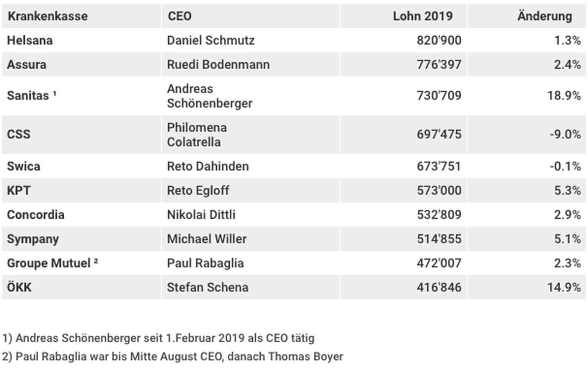Viewport: 588px width, 372px height.
Task: Click the CEO column header
Action: coord(180,16)
